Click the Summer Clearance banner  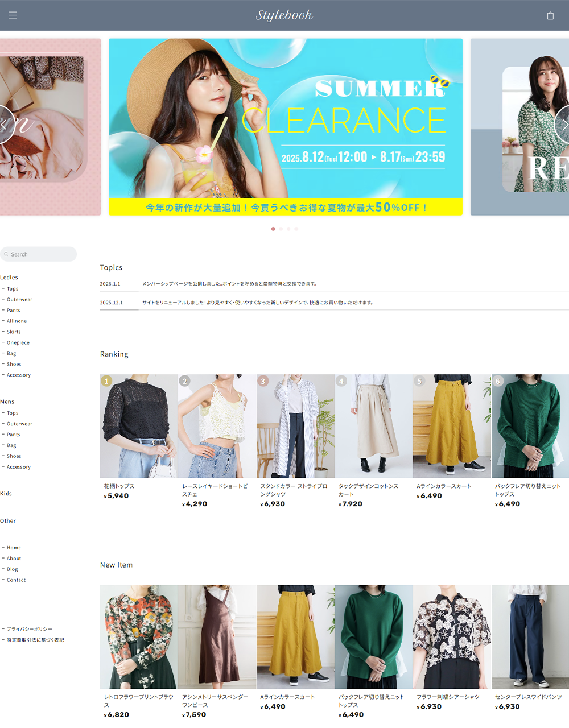coord(285,126)
